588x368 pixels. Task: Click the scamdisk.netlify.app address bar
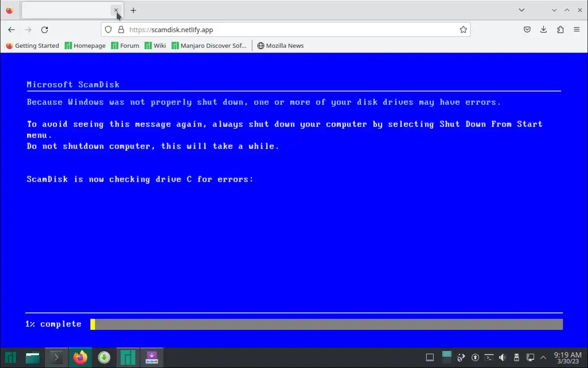tap(286, 29)
